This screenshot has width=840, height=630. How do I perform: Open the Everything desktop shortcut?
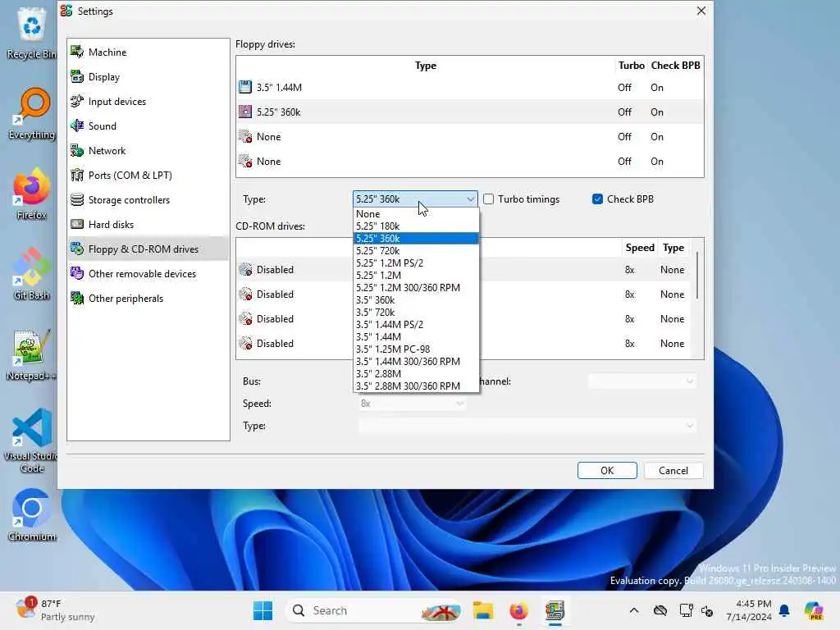(32, 114)
